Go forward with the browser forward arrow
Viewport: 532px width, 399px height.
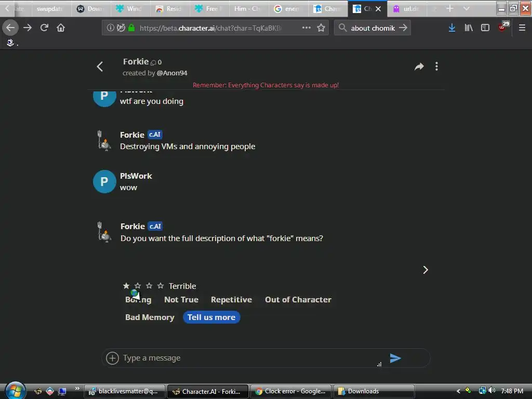[x=28, y=28]
